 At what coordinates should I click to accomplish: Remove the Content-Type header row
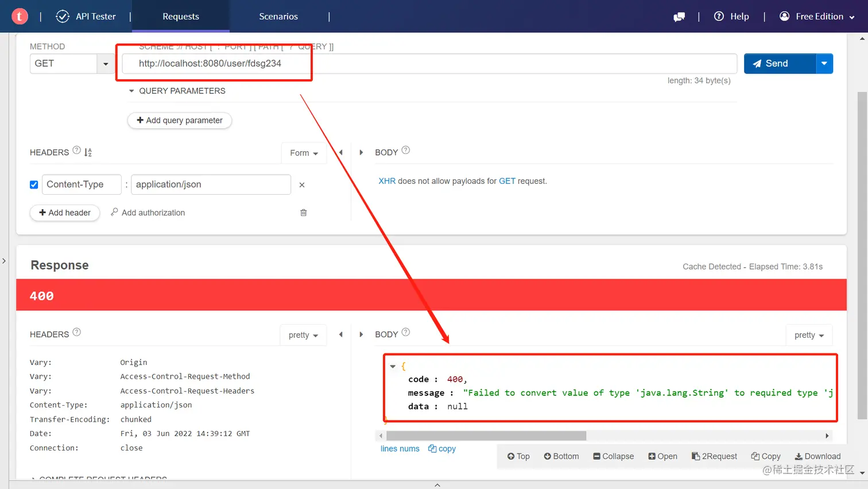(302, 185)
